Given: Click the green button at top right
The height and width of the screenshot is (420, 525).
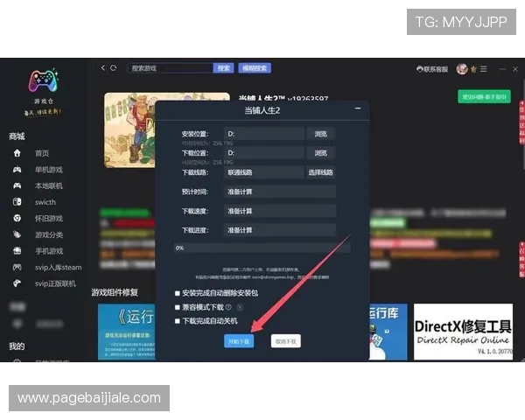Looking at the screenshot, I should (484, 96).
